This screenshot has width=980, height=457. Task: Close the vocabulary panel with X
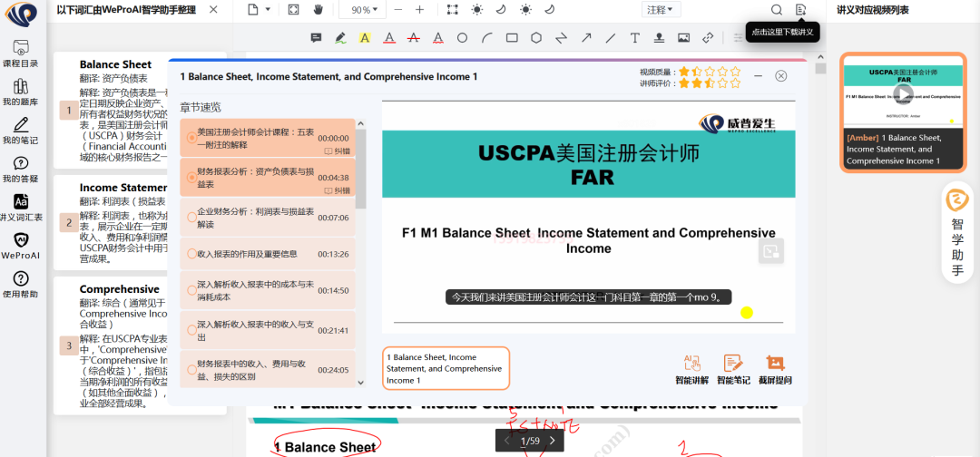coord(213,9)
